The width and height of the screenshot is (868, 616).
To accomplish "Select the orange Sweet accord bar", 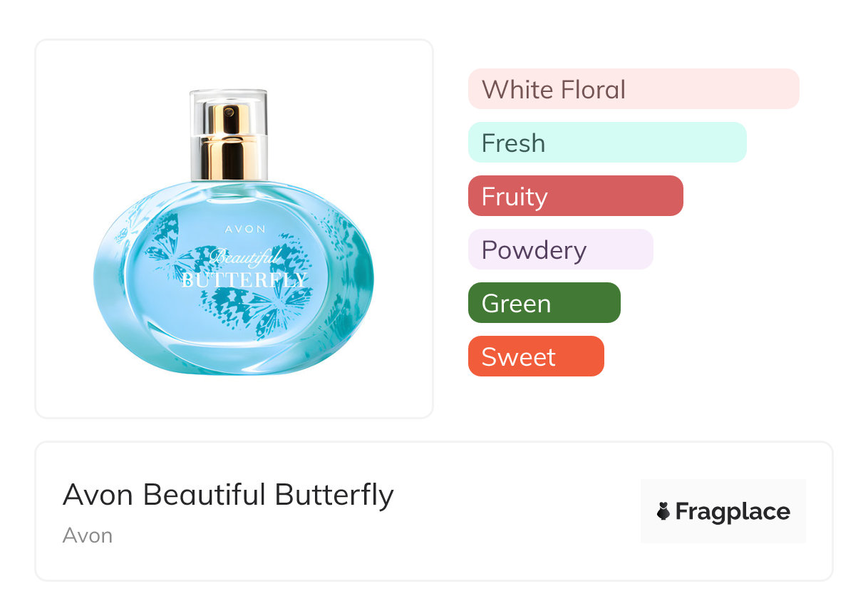I will pos(535,356).
